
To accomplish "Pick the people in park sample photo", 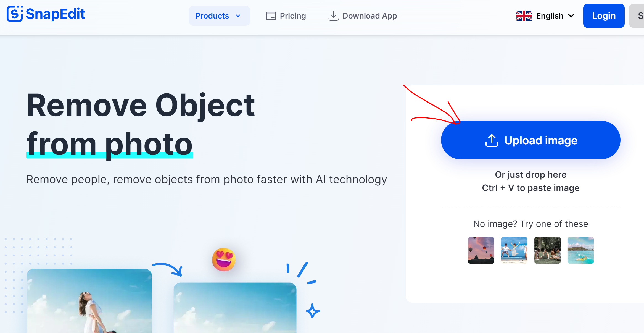I will coord(547,250).
